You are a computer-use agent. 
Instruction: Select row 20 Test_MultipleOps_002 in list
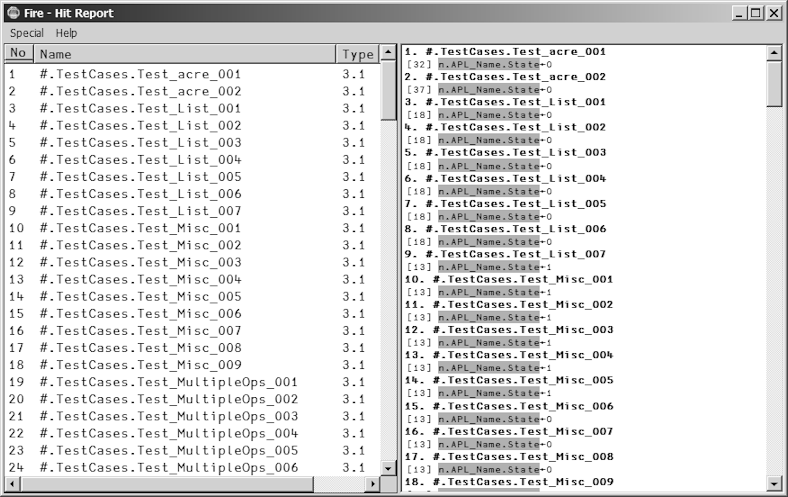tap(192, 399)
